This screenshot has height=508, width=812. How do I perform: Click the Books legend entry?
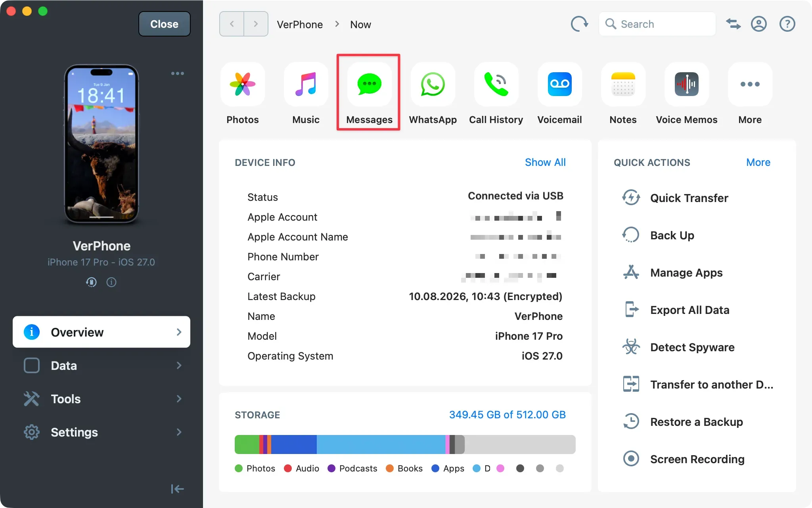coord(404,468)
